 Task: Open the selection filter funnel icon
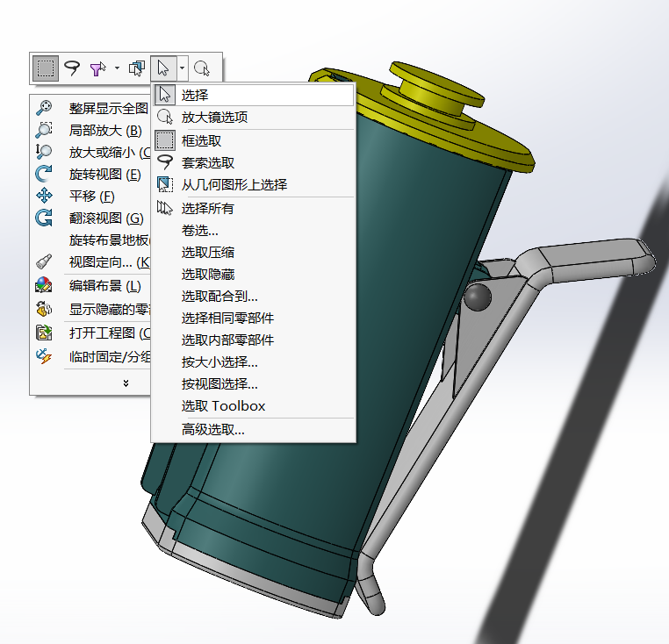point(98,68)
